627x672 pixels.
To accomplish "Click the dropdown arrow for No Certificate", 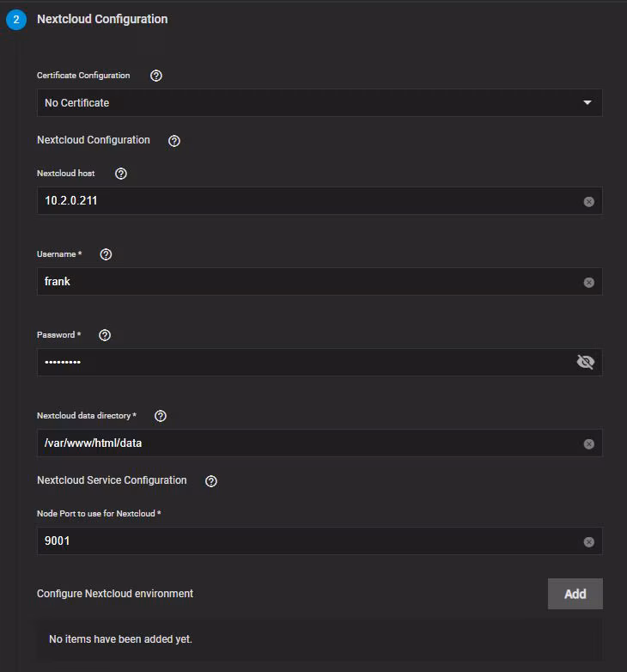I will [x=587, y=103].
